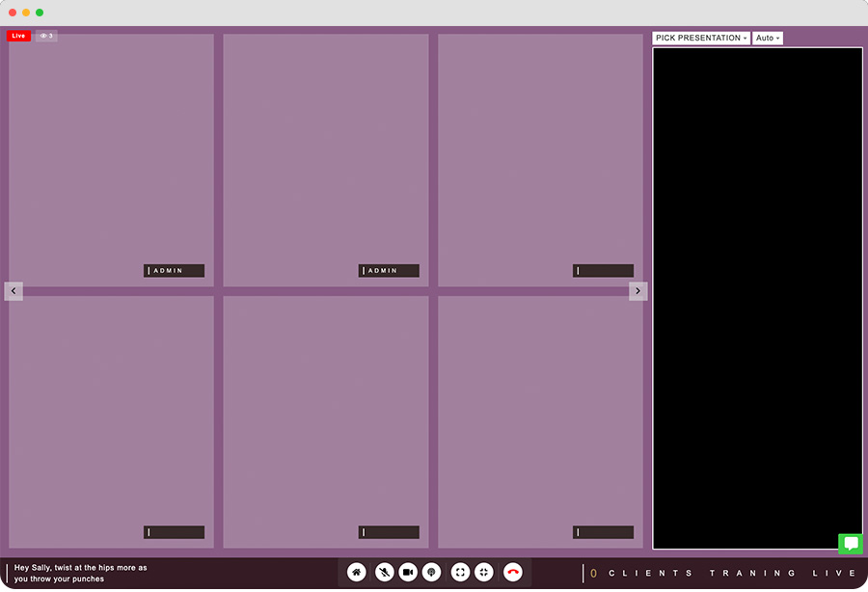Click the Hey Sally coaching message
Image resolution: width=868 pixels, height=592 pixels.
tap(81, 574)
